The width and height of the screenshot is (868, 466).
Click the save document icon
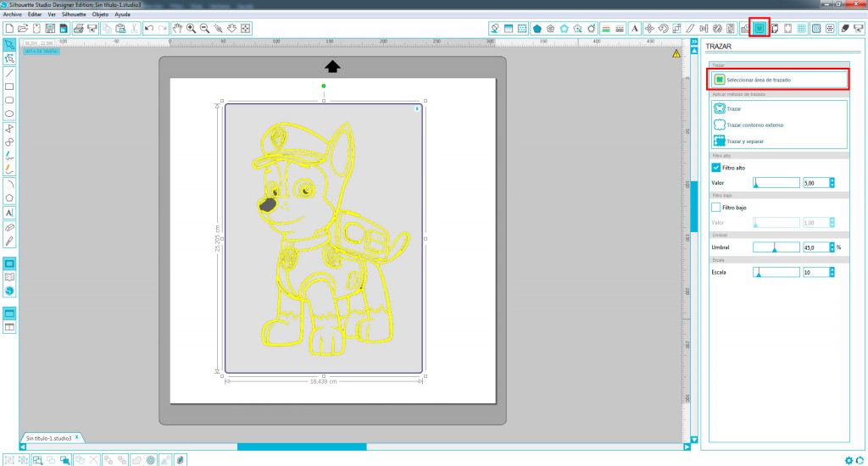51,28
